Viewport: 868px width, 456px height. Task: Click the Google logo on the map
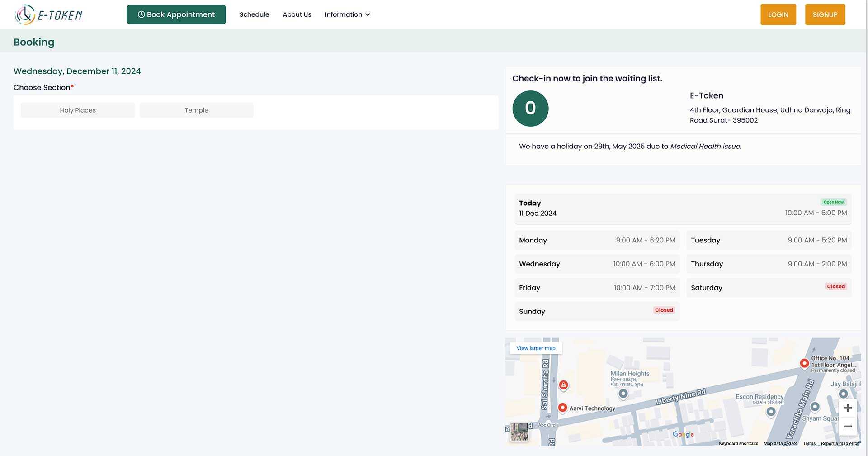[683, 434]
